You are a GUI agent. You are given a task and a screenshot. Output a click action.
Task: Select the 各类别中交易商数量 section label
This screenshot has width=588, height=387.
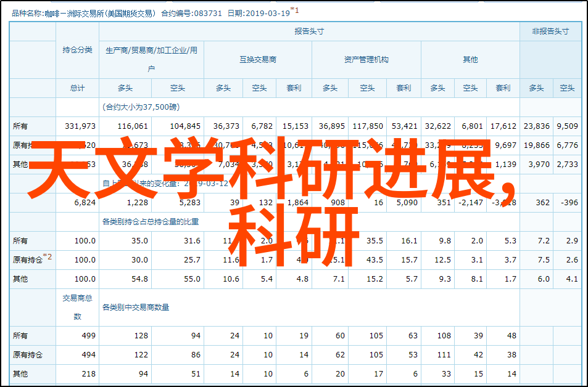click(x=136, y=307)
